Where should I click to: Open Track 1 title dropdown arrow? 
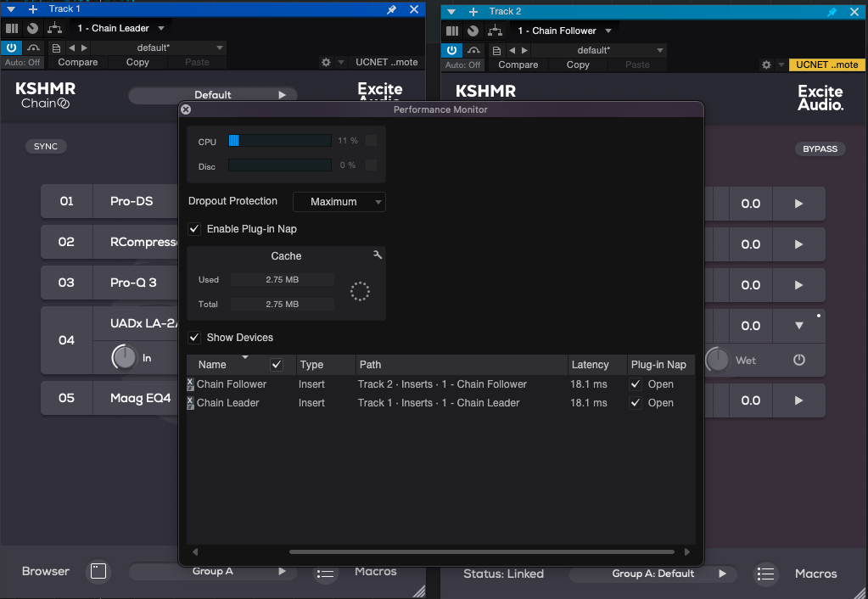[10, 9]
